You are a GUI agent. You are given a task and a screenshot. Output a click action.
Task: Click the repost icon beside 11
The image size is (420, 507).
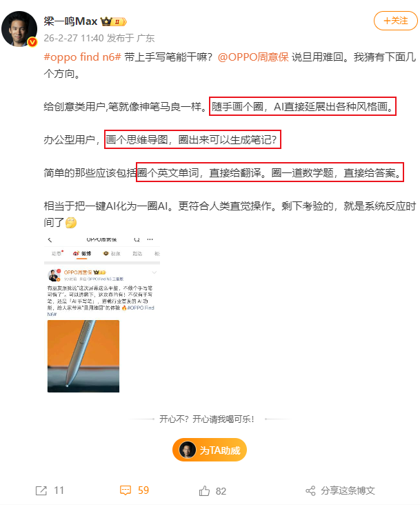coord(41,490)
